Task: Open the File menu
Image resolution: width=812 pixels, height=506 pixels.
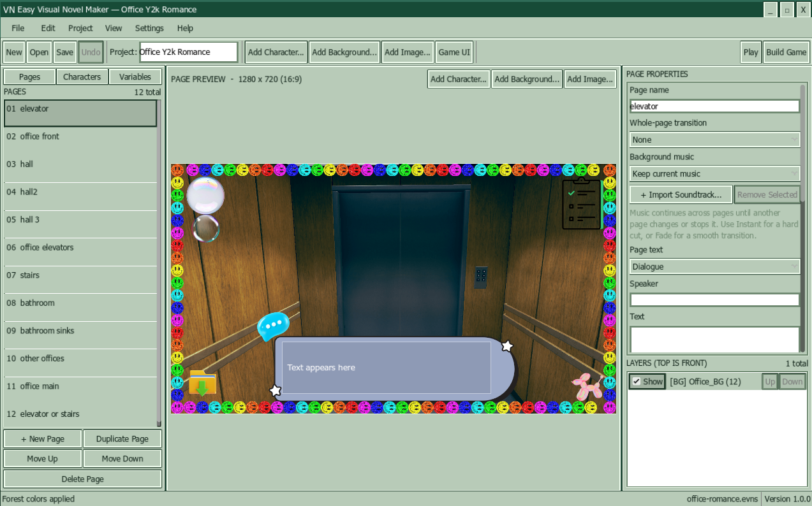Action: [x=18, y=28]
